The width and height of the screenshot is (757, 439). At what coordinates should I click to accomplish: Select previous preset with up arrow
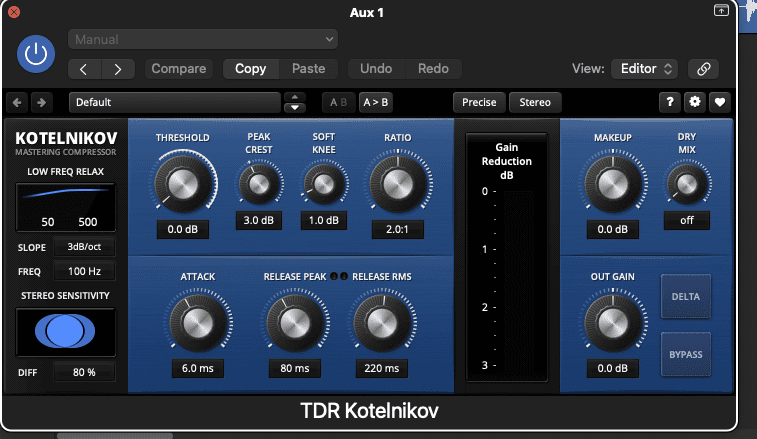tap(294, 97)
